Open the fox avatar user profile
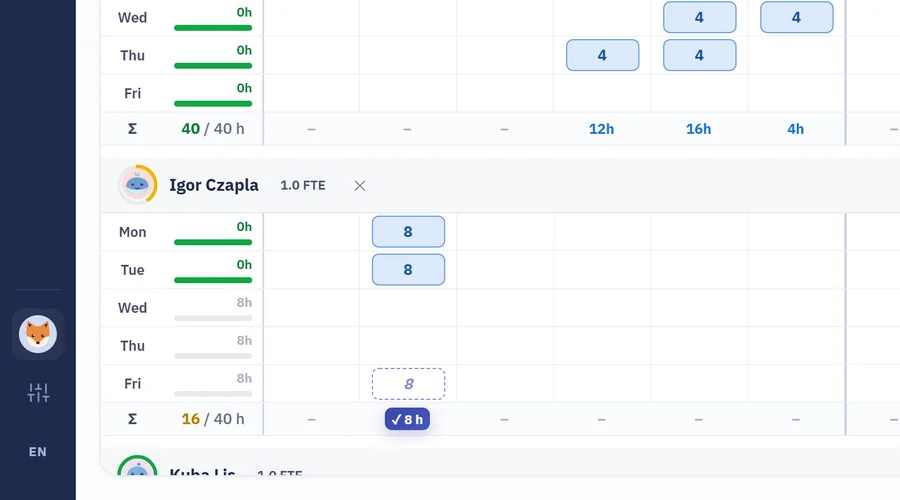This screenshot has width=900, height=500. click(x=38, y=334)
